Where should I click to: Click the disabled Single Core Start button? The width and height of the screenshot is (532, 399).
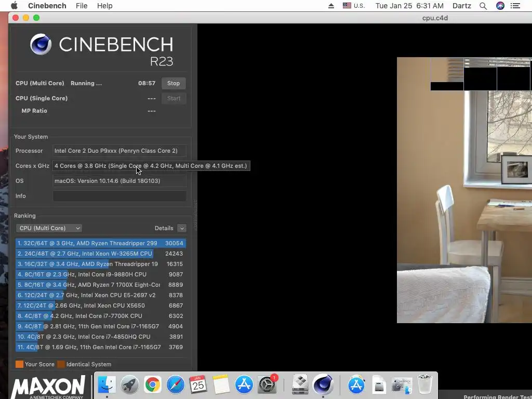click(x=174, y=98)
